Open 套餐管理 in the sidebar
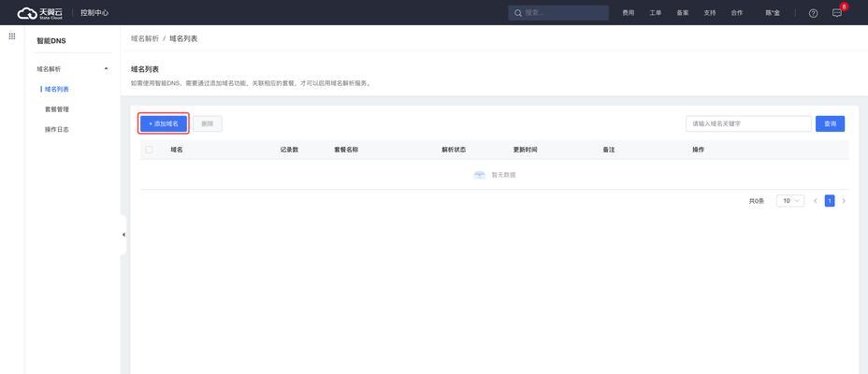 click(x=56, y=109)
